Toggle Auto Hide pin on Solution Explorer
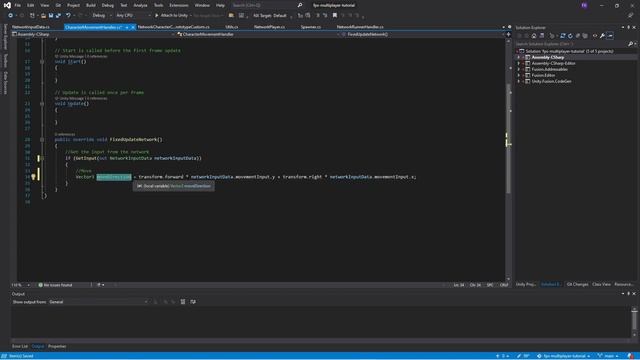The image size is (640, 360). (x=629, y=27)
